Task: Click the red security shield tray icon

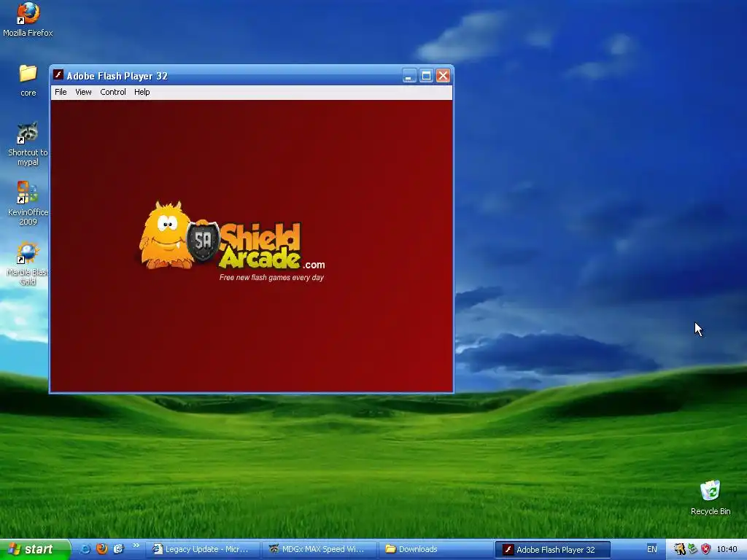Action: (x=705, y=549)
